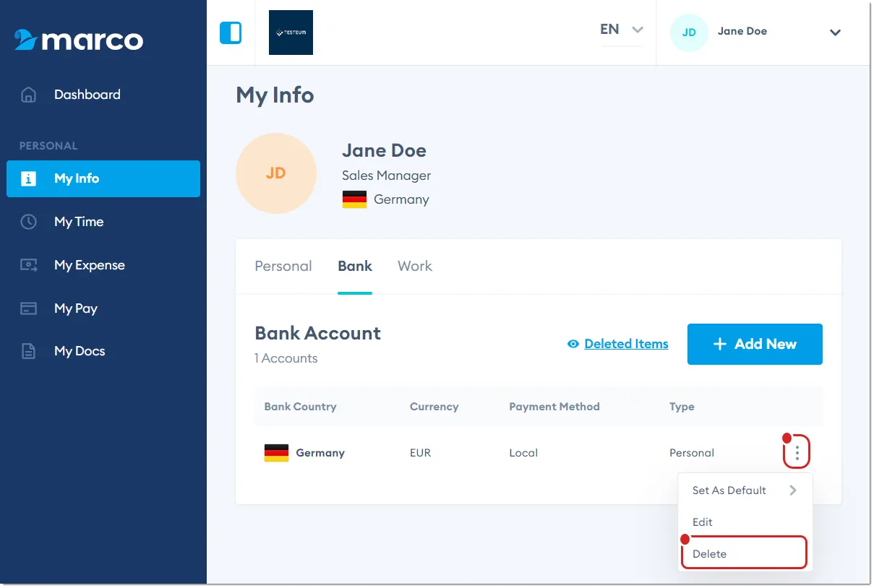Viewport: 874px width, 588px height.
Task: Click the Dashboard home icon
Action: tap(28, 95)
